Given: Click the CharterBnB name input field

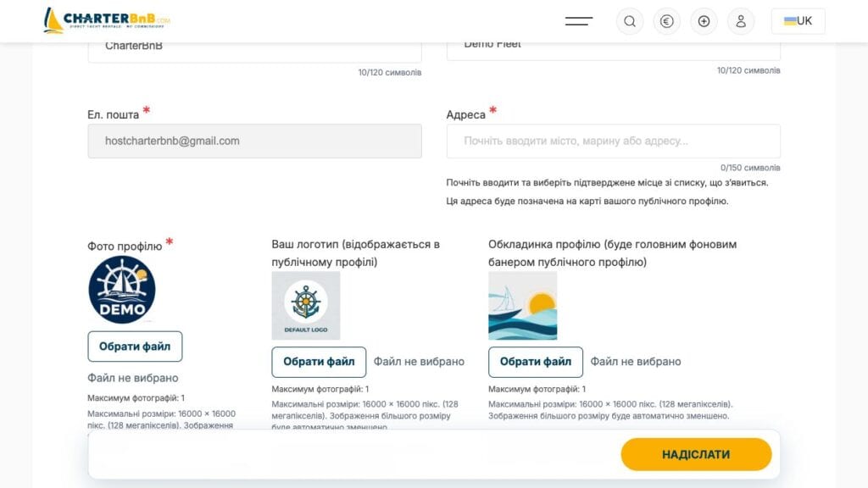Looking at the screenshot, I should 254,53.
